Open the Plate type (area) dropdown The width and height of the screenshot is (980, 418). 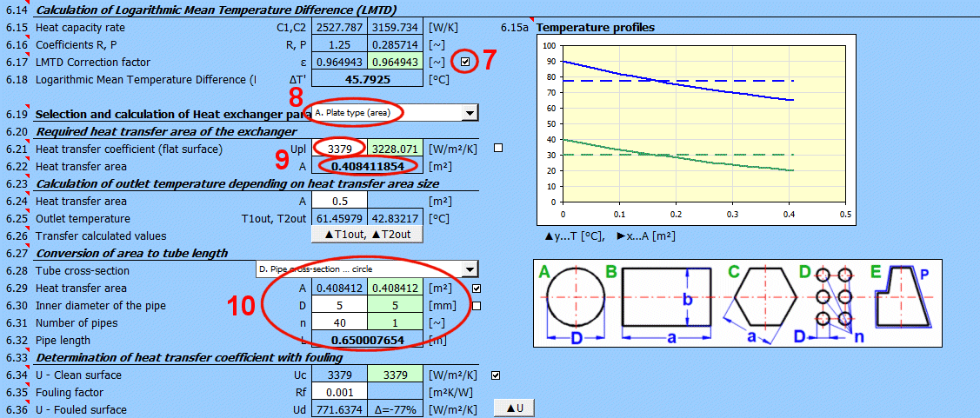(x=470, y=113)
